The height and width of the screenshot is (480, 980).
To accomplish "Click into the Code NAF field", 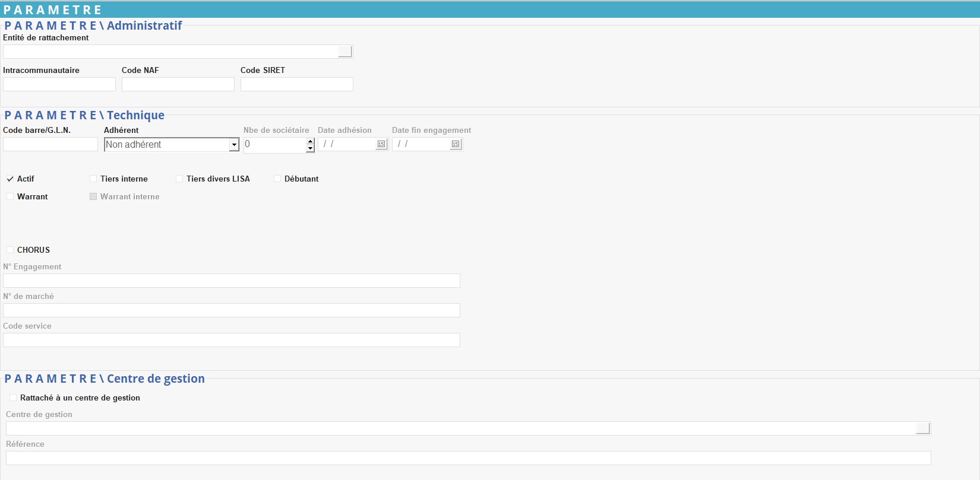I will coord(178,84).
